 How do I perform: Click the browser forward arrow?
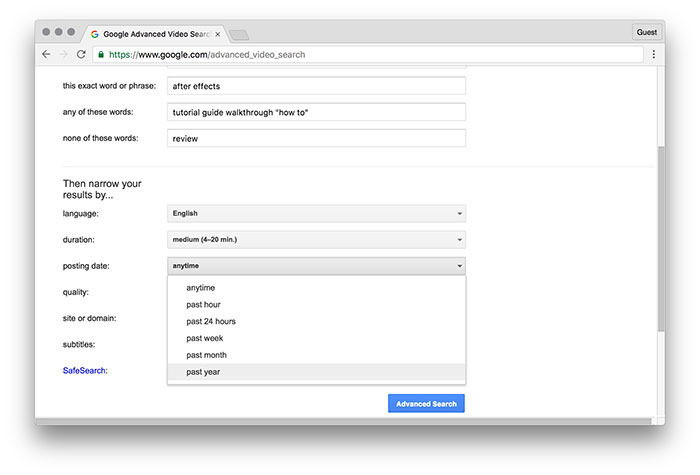click(64, 54)
